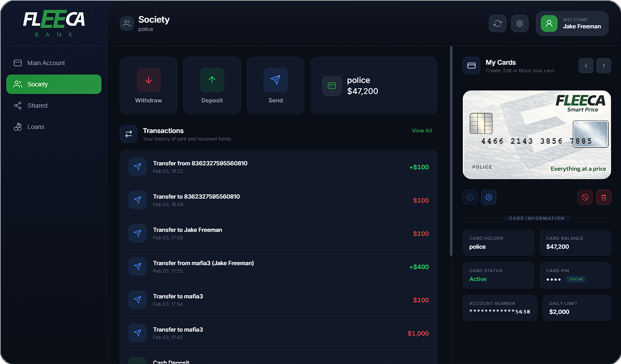
Task: Click the Fleeca Bank logo
Action: (x=54, y=24)
